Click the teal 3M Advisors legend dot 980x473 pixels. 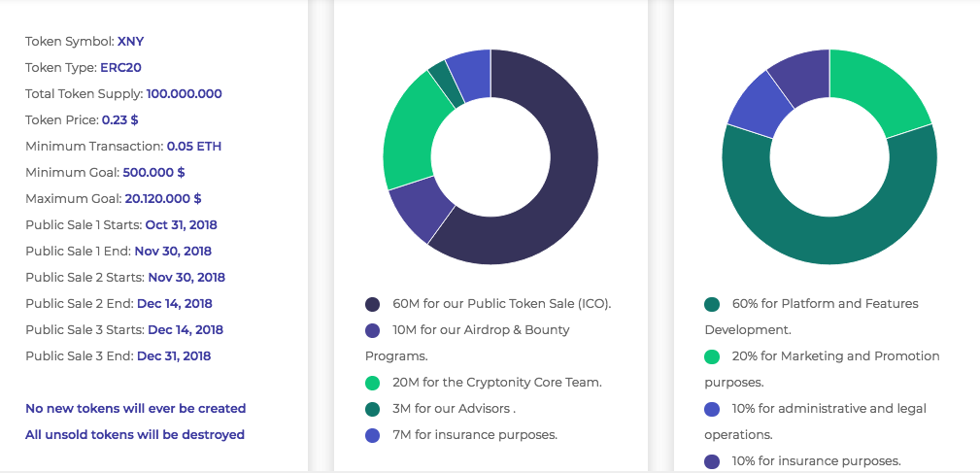[373, 409]
